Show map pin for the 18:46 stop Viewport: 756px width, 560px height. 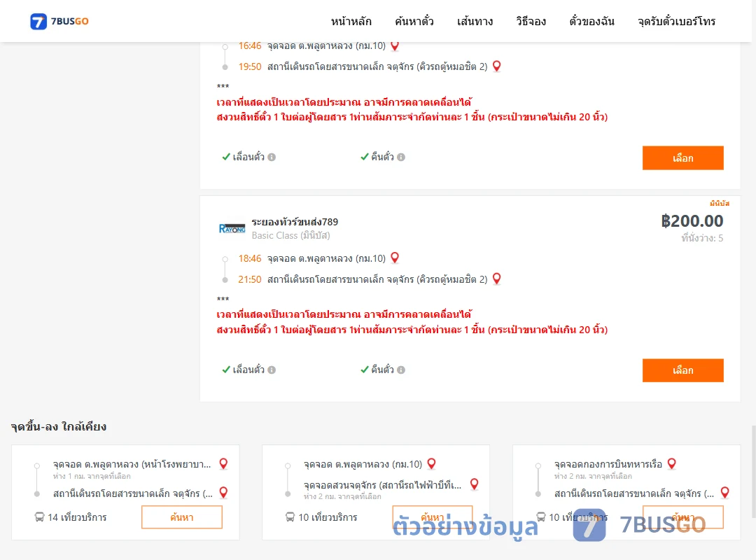tap(395, 258)
